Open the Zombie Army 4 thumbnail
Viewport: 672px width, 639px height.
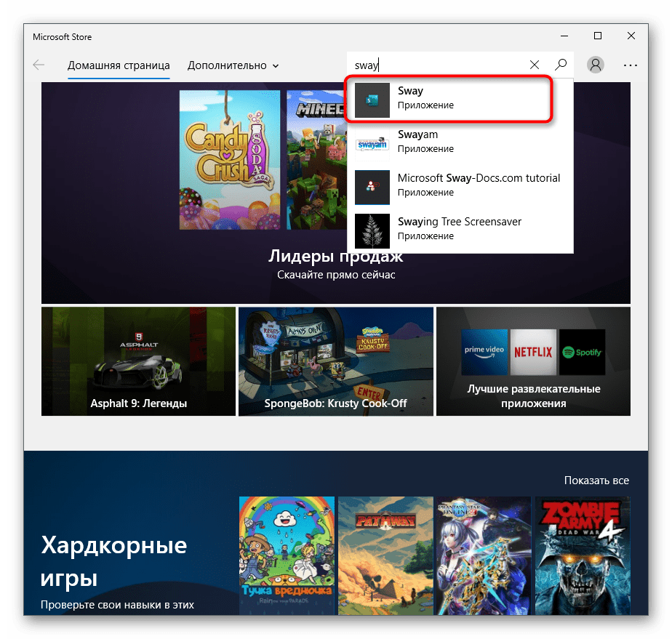[583, 555]
